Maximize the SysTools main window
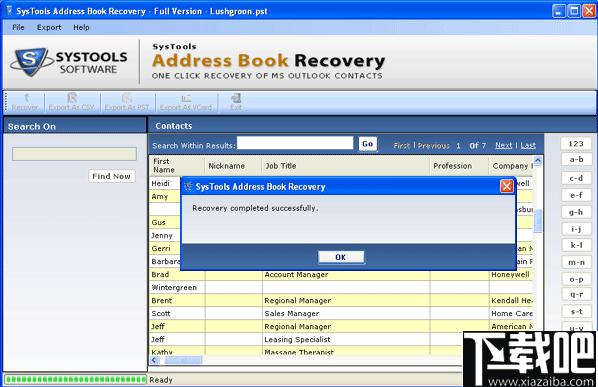Image resolution: width=598 pixels, height=387 pixels. 574,11
